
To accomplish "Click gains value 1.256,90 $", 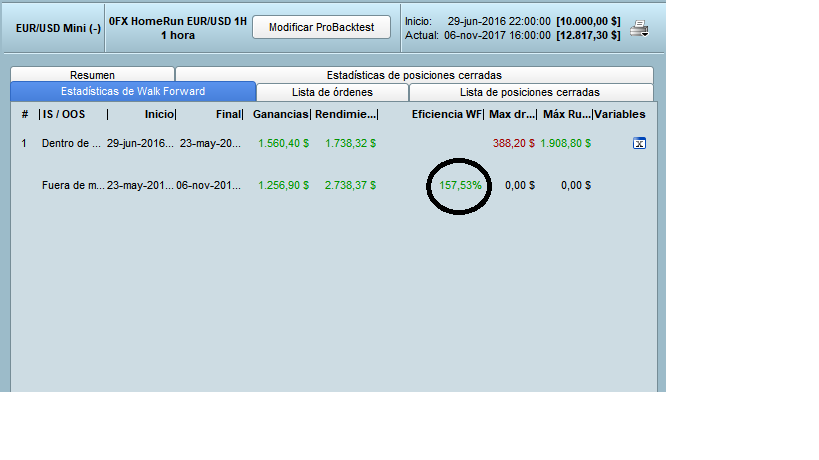I will pyautogui.click(x=284, y=185).
